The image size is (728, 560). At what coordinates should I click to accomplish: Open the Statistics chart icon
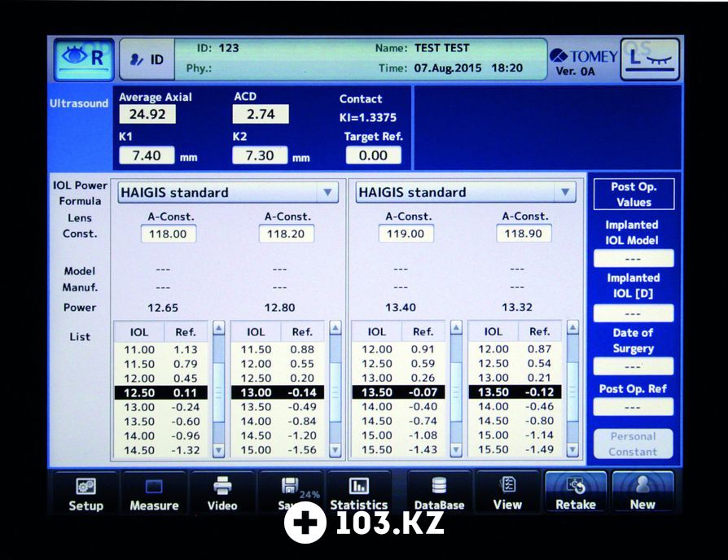click(x=358, y=493)
